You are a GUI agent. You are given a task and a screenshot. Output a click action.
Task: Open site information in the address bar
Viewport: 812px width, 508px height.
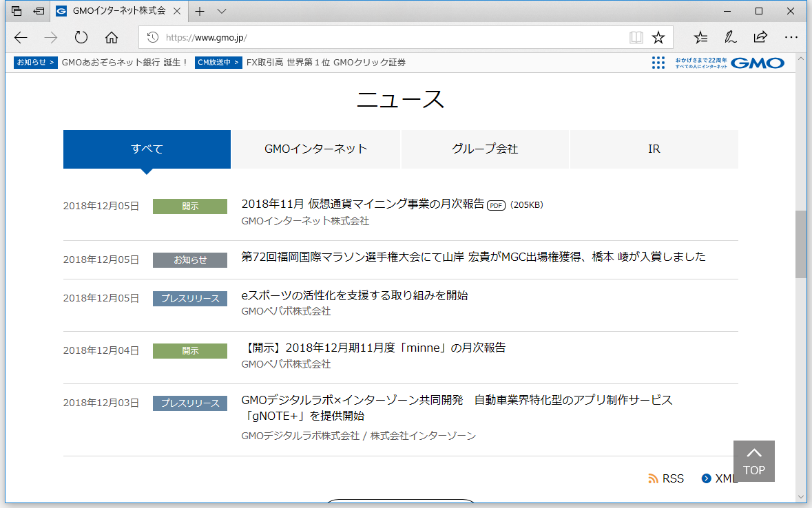pos(153,37)
